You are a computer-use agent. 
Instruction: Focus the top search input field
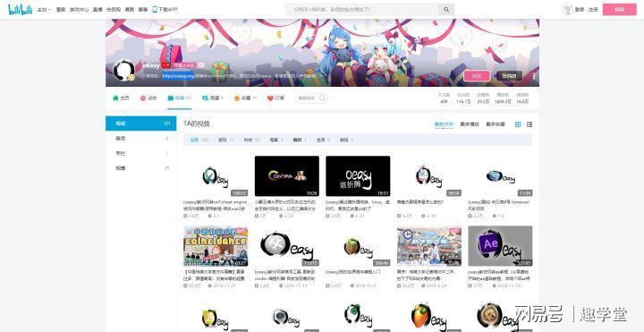[362, 10]
